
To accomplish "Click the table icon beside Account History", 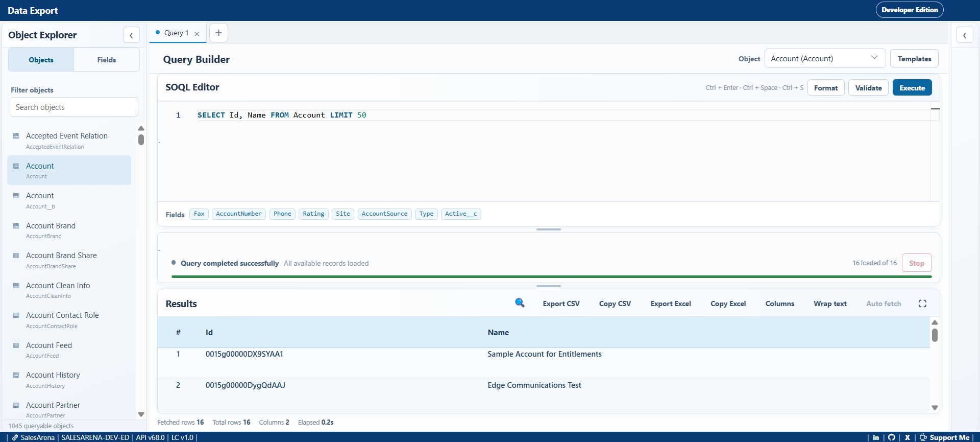I will 16,375.
